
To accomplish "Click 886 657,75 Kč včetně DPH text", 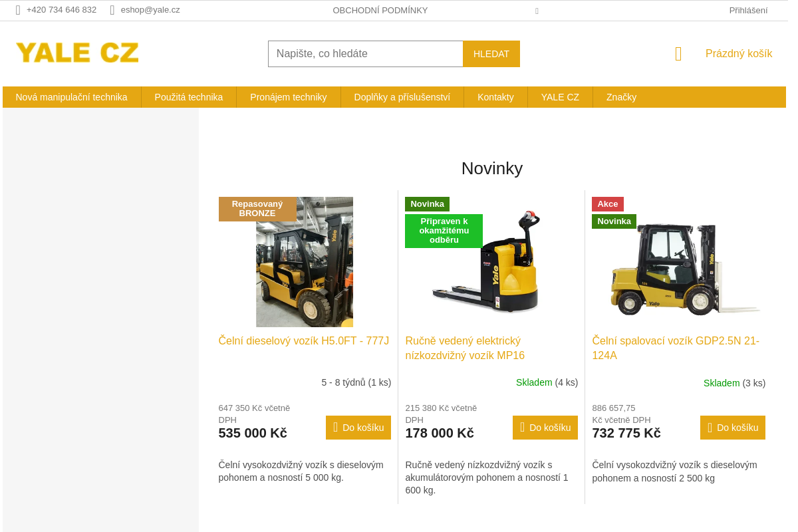I will click(x=622, y=414).
